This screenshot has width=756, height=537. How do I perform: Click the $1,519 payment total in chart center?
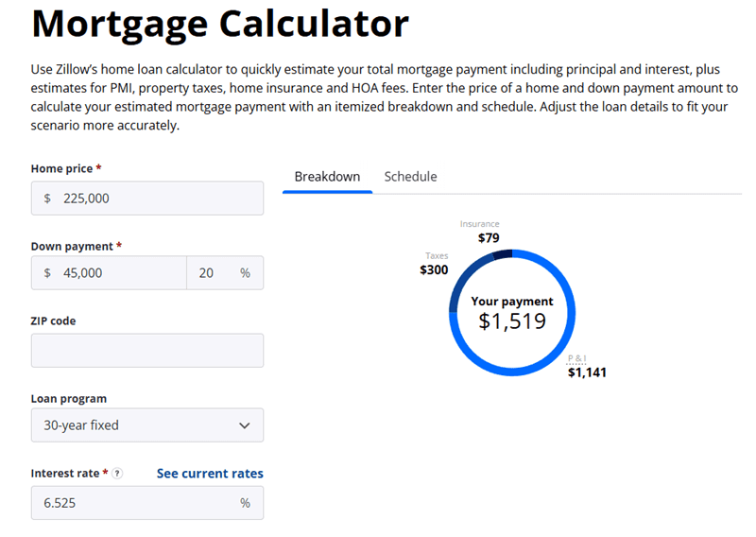coord(512,320)
